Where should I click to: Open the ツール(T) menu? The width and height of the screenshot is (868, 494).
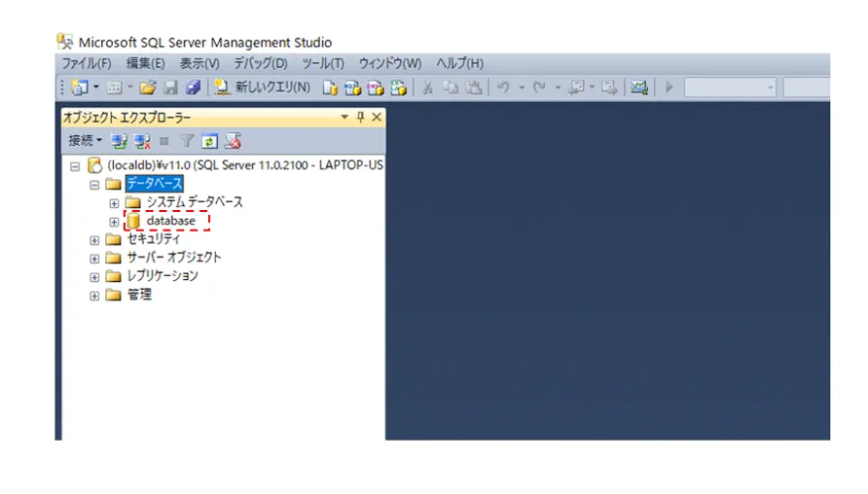pos(323,63)
